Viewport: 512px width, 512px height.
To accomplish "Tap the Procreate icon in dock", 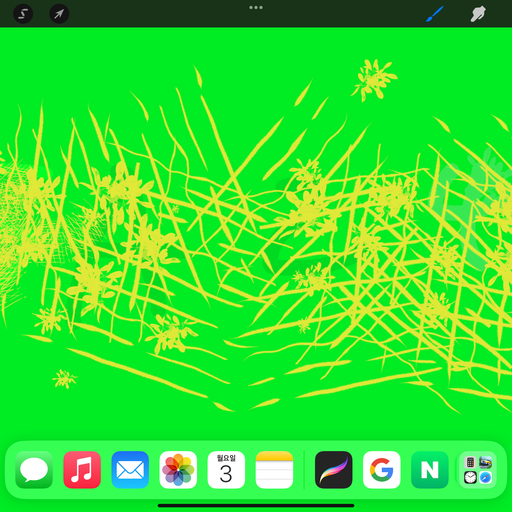I will (x=334, y=470).
